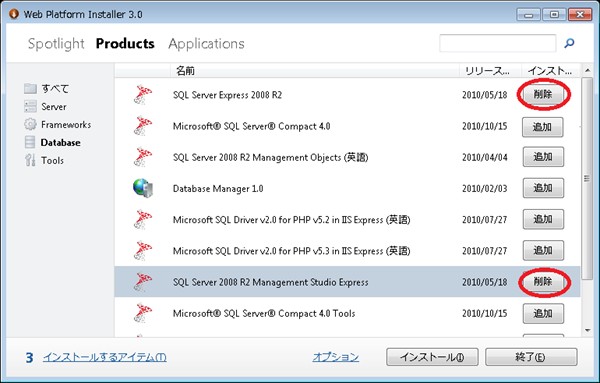600x383 pixels.
Task: Click the Web Platform Installer title icon
Action: [x=14, y=14]
